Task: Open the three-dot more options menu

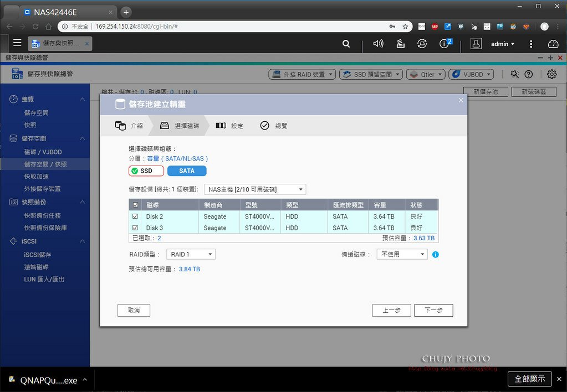Action: tap(531, 44)
